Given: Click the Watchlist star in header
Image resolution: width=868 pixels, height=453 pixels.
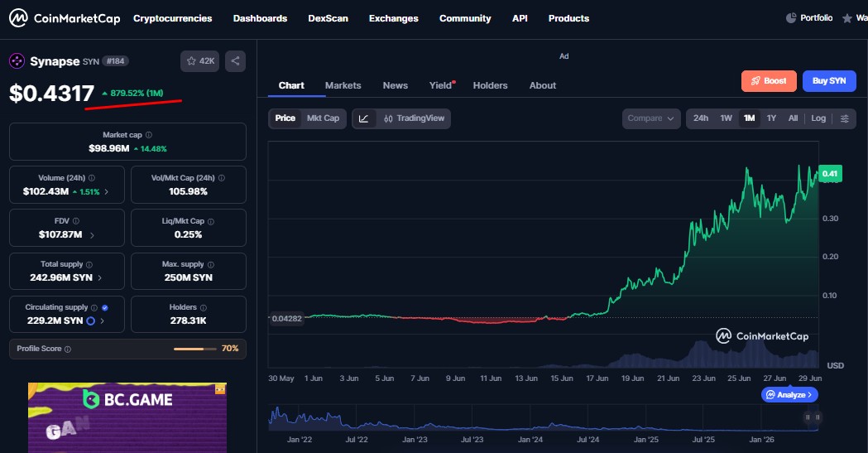Looking at the screenshot, I should pos(847,18).
